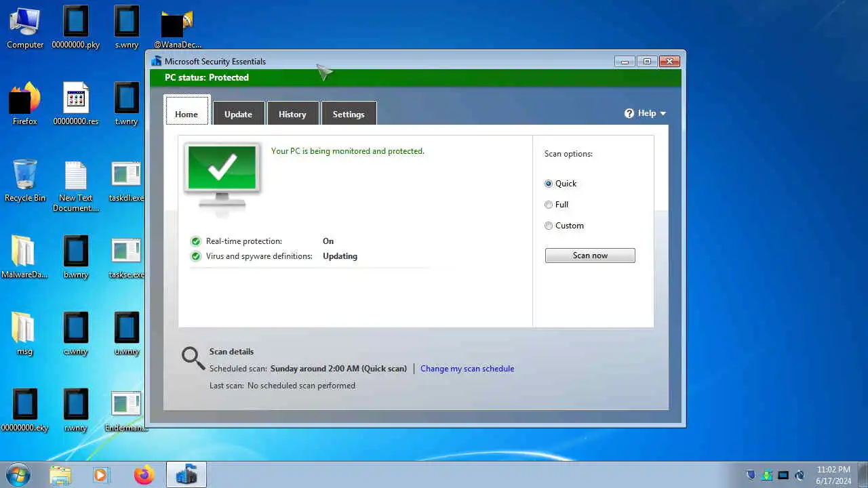Select the u.wnry file icon
This screenshot has width=868, height=488.
(x=127, y=334)
